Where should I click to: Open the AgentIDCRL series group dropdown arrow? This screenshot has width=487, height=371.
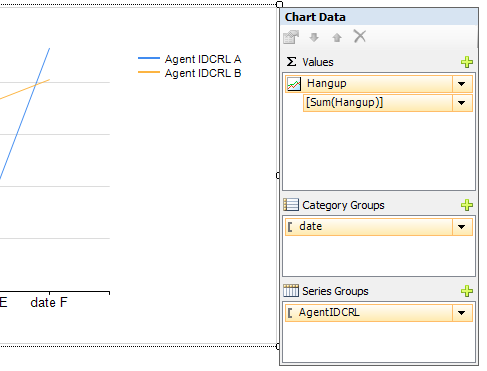[x=462, y=313]
